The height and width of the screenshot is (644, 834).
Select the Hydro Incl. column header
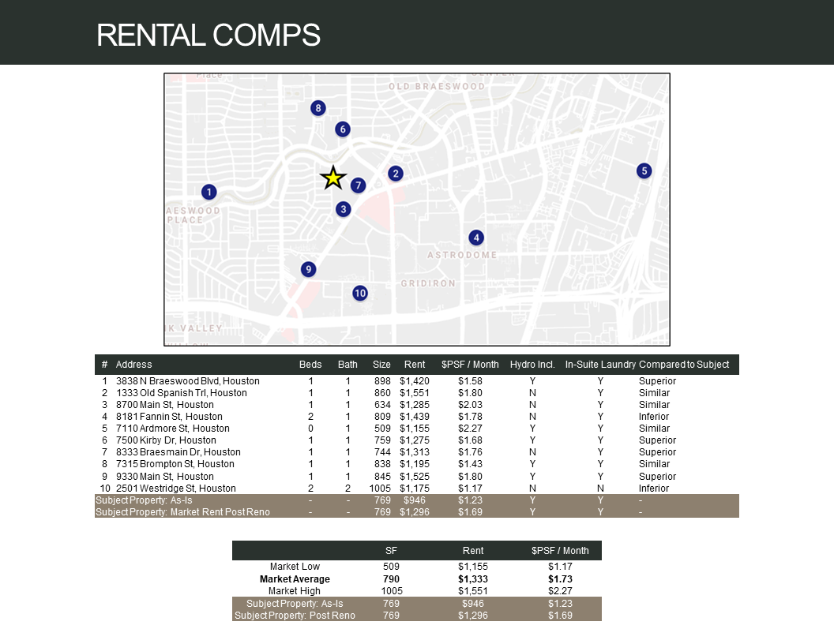(532, 365)
